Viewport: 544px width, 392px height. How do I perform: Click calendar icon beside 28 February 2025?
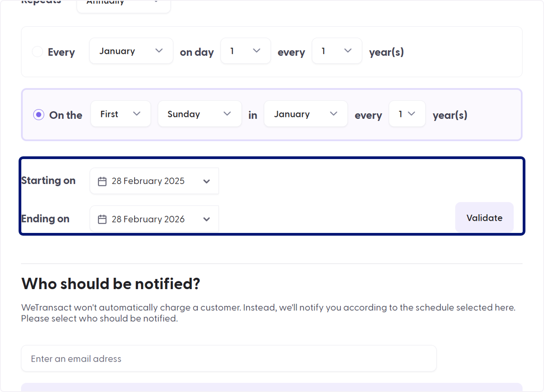(x=102, y=181)
